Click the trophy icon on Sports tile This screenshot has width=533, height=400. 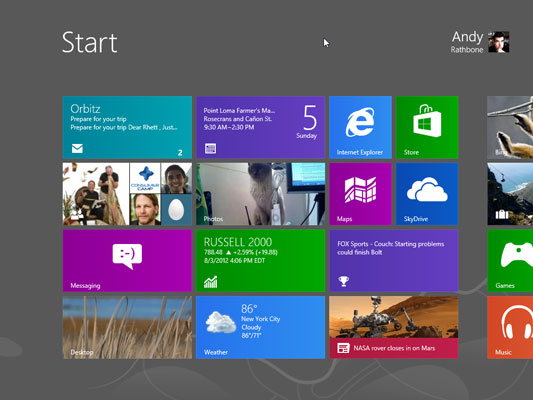click(x=344, y=281)
